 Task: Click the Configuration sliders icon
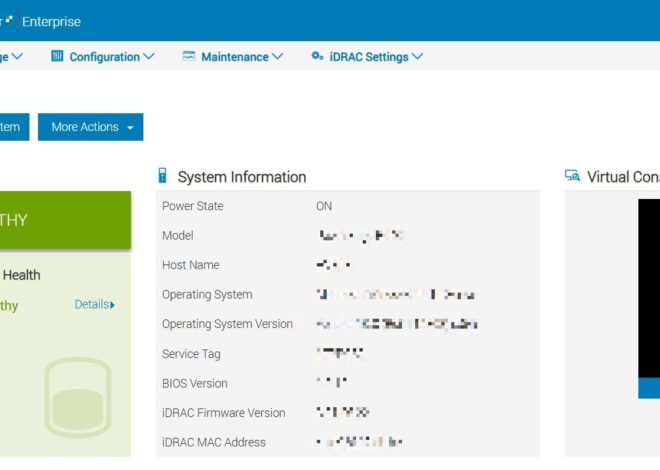tap(57, 56)
